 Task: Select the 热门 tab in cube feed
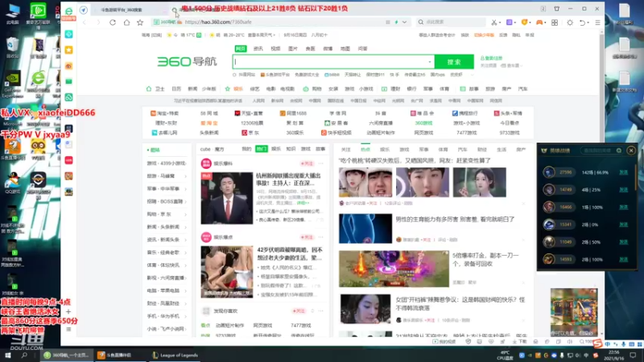click(261, 149)
